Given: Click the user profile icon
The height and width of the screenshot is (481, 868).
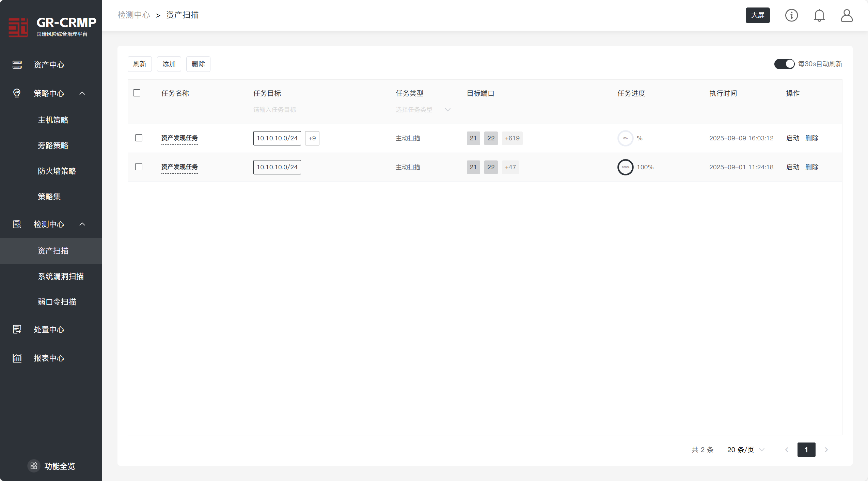Looking at the screenshot, I should pos(847,15).
